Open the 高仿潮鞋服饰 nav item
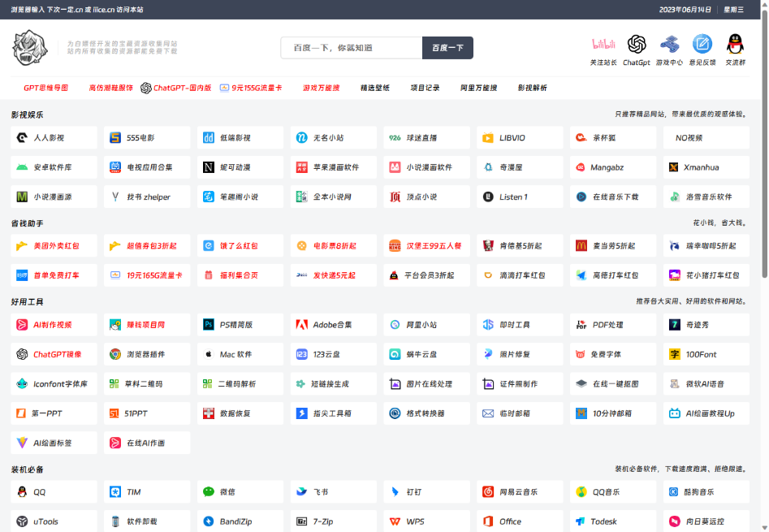The width and height of the screenshot is (769, 532). [110, 88]
